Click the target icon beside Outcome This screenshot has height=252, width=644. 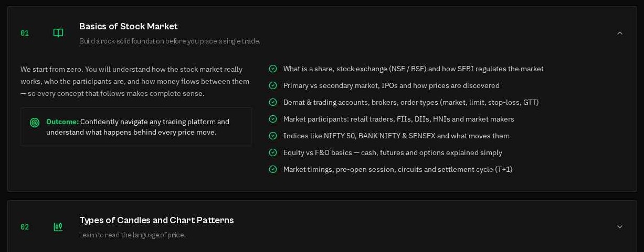coord(35,123)
